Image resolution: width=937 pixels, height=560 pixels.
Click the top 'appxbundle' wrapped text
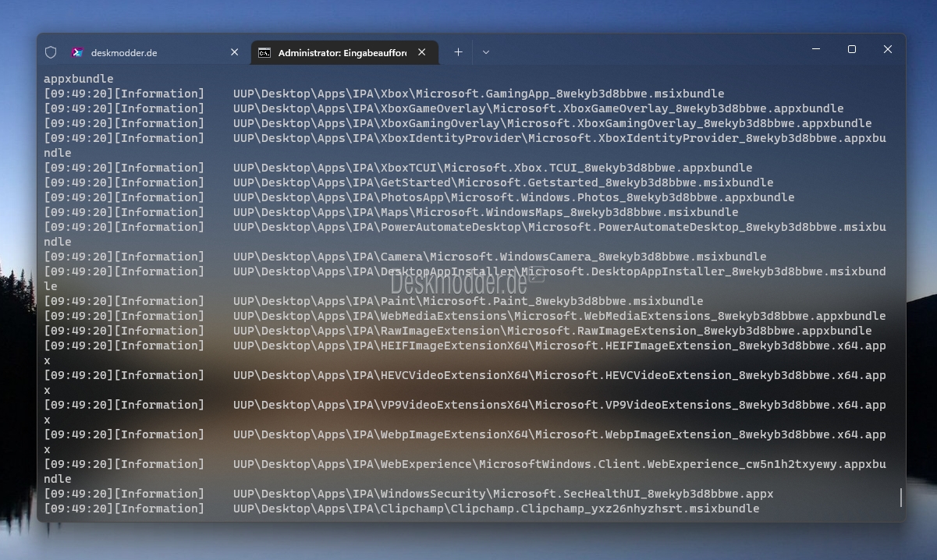[79, 79]
